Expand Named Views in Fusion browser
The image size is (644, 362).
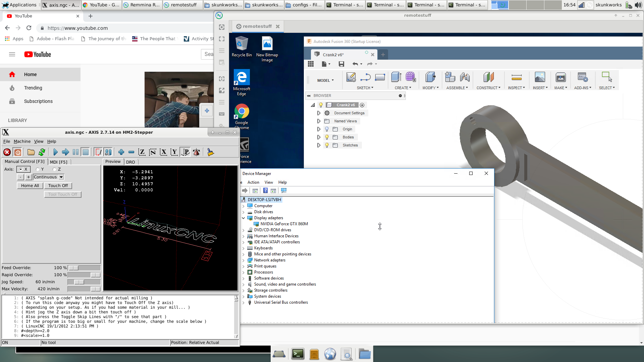pyautogui.click(x=319, y=121)
